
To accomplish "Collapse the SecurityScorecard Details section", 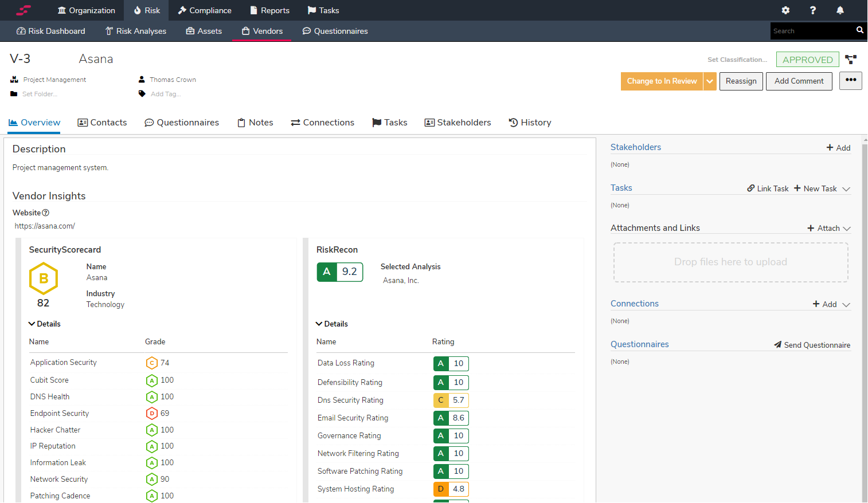I will (45, 324).
